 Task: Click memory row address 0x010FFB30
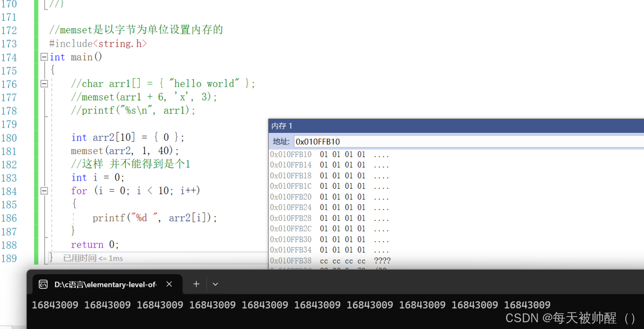(291, 240)
